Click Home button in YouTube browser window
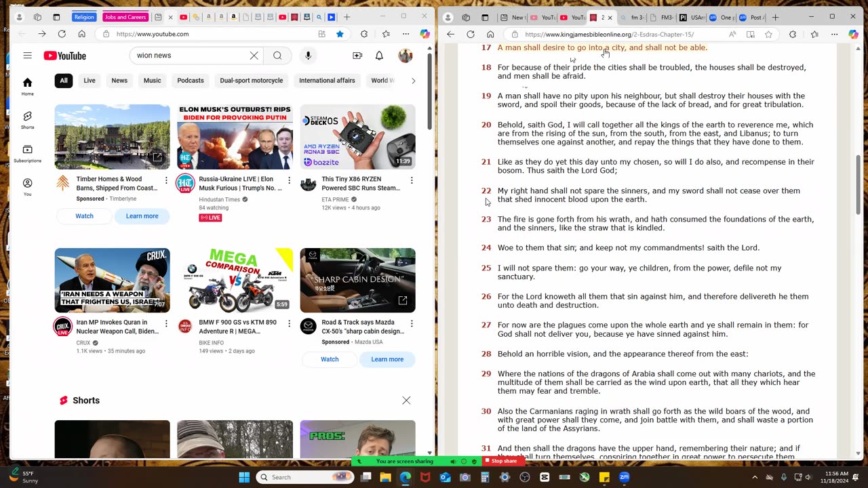868x488 pixels. tap(81, 34)
